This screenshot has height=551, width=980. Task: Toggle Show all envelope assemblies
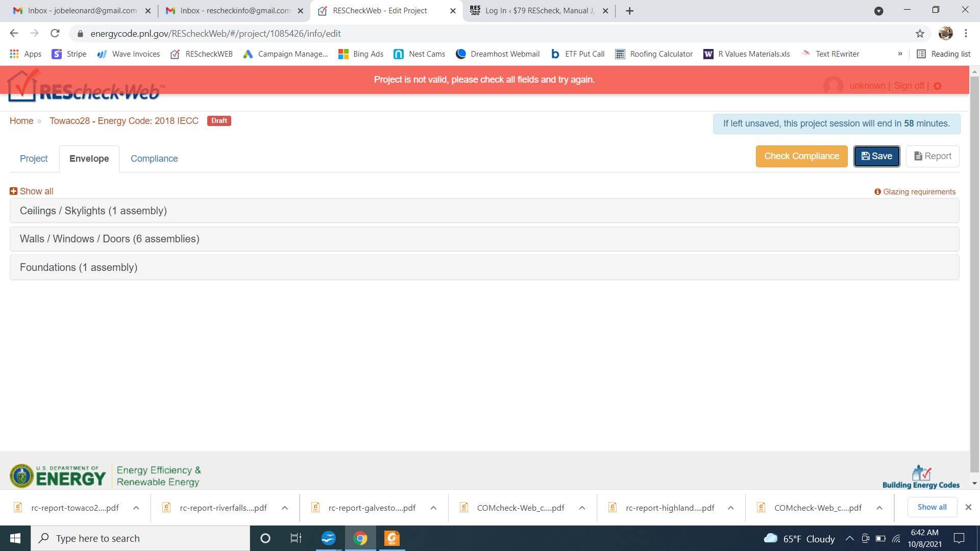point(31,190)
